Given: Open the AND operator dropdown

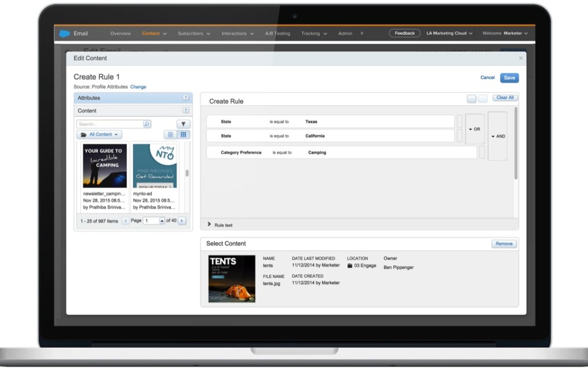Looking at the screenshot, I should 498,136.
